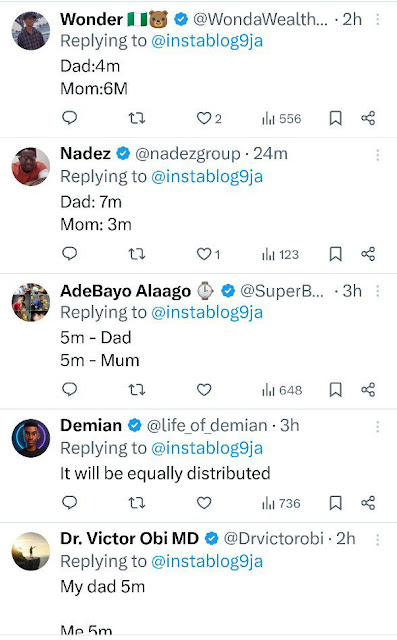Expand more options on Dr. Victor Obi's tweet
397x640 pixels.
point(377,540)
